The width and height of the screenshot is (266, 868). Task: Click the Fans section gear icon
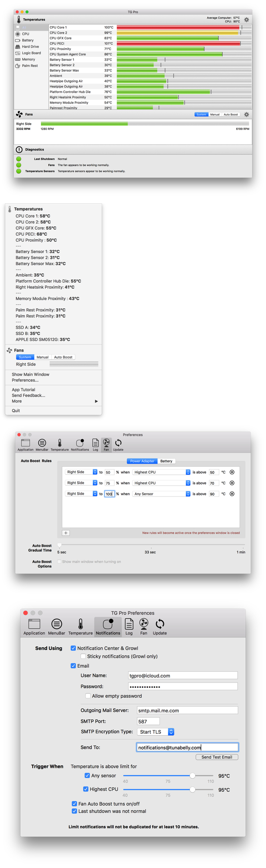(246, 115)
